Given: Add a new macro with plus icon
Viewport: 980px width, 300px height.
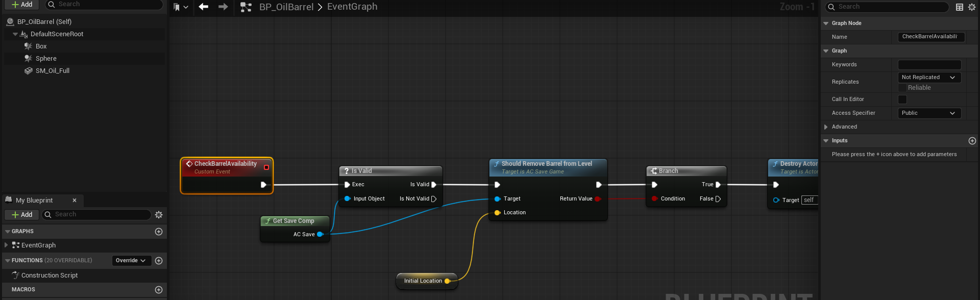Looking at the screenshot, I should pos(159,290).
